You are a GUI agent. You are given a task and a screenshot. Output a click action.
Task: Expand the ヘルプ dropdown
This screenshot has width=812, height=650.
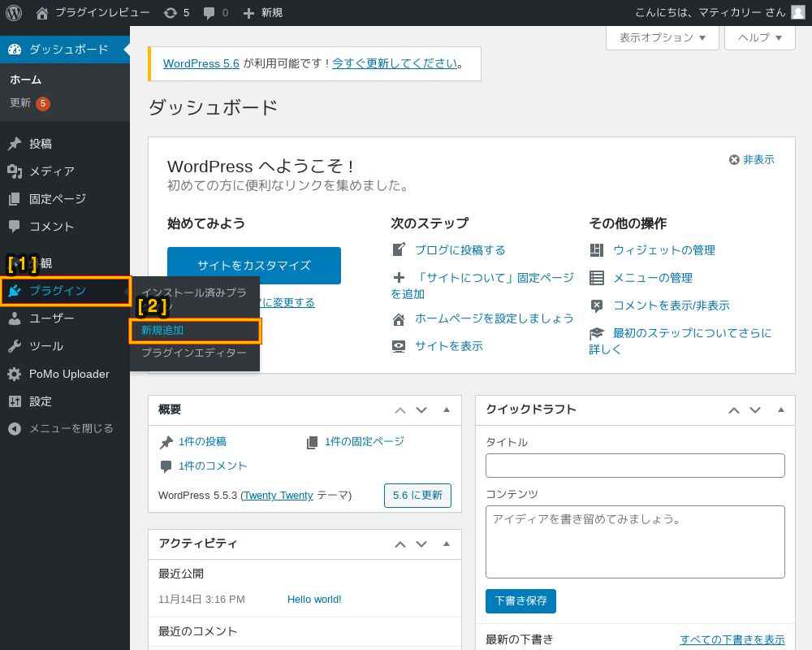pos(760,37)
